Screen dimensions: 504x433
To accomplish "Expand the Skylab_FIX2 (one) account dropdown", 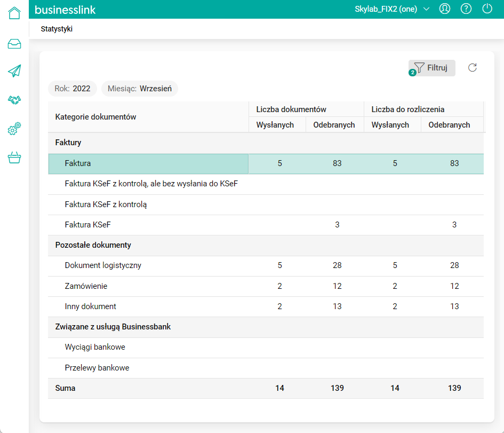I will 392,9.
